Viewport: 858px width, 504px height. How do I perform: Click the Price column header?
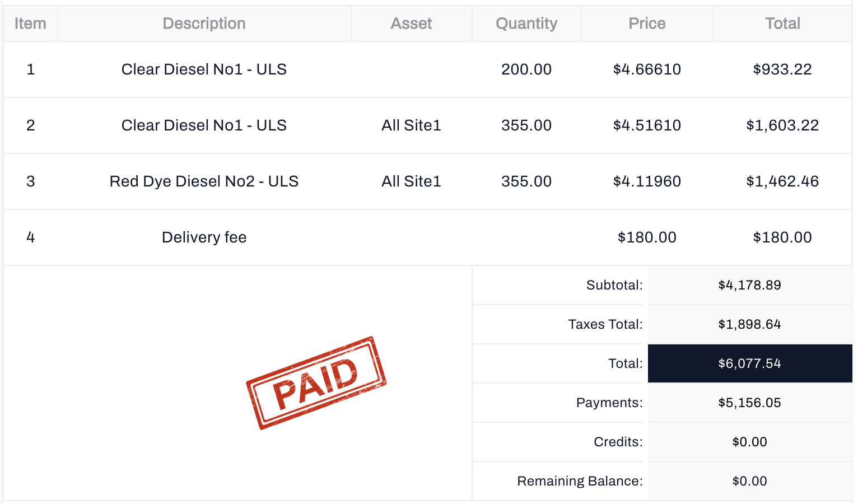coord(647,24)
